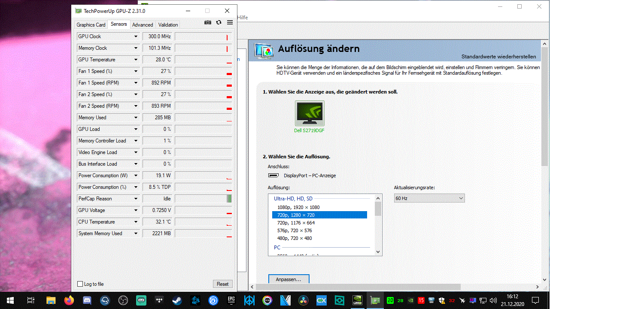Open Ubisoft Connect from the taskbar

tap(213, 300)
